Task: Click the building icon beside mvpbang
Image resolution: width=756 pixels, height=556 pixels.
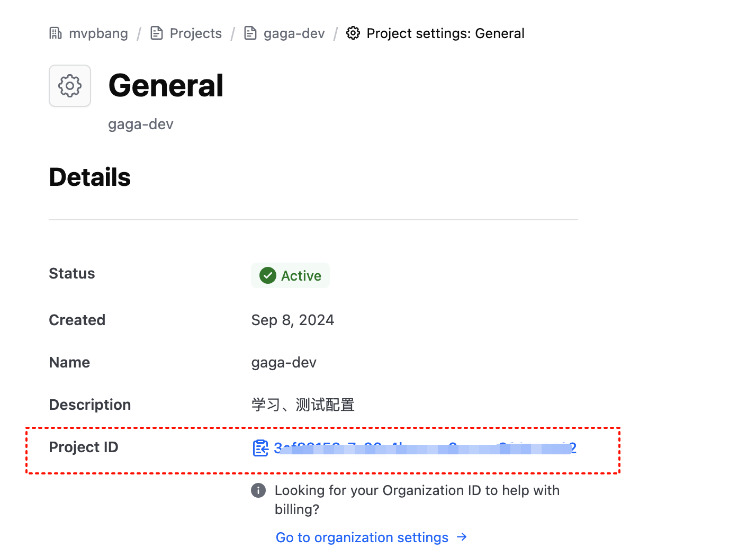Action: [x=56, y=33]
